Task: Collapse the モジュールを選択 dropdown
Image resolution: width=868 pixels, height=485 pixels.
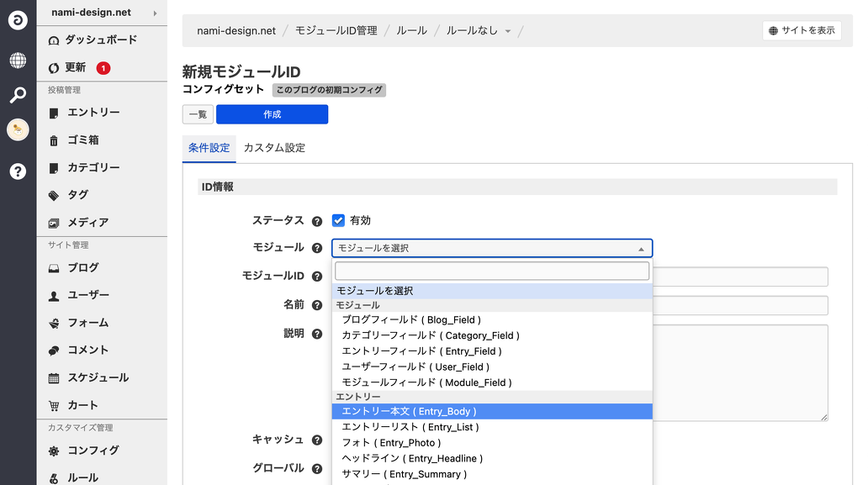Action: click(x=492, y=248)
